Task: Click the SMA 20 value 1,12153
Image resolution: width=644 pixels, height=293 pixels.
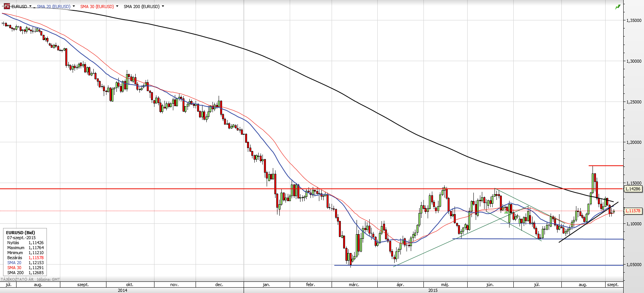Action: [36, 263]
